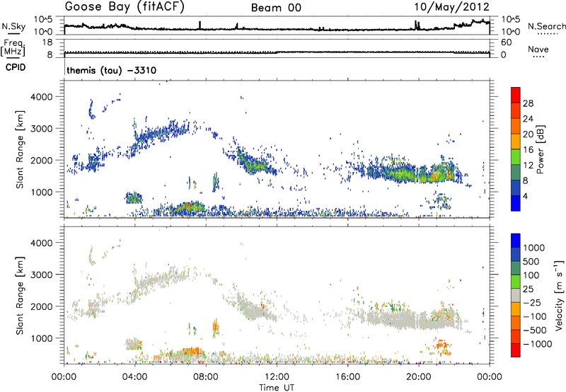The width and height of the screenshot is (566, 392).
Task: Click the velocity panel 'Slant Range [km]' label
Action: pos(20,295)
